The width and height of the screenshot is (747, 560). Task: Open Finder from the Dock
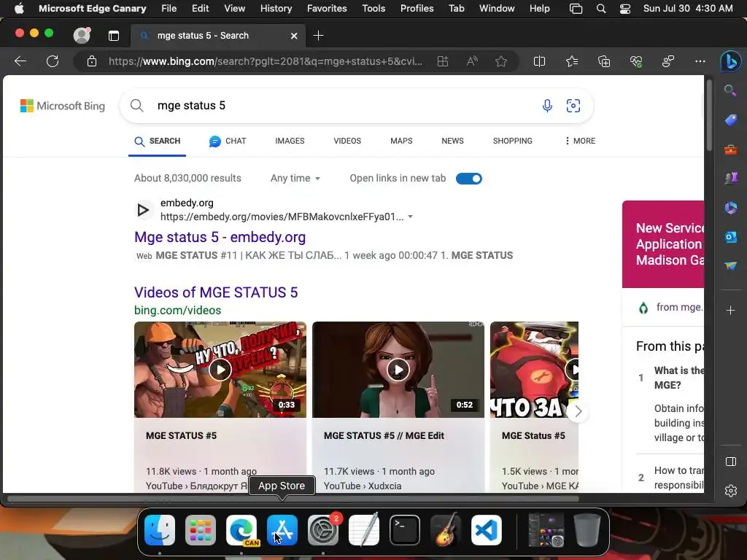tap(160, 530)
